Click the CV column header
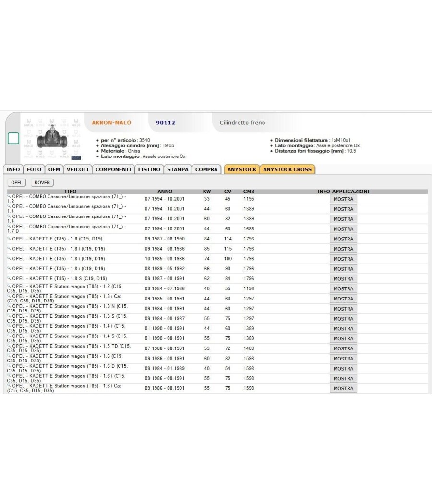The image size is (432, 504). pos(228,191)
